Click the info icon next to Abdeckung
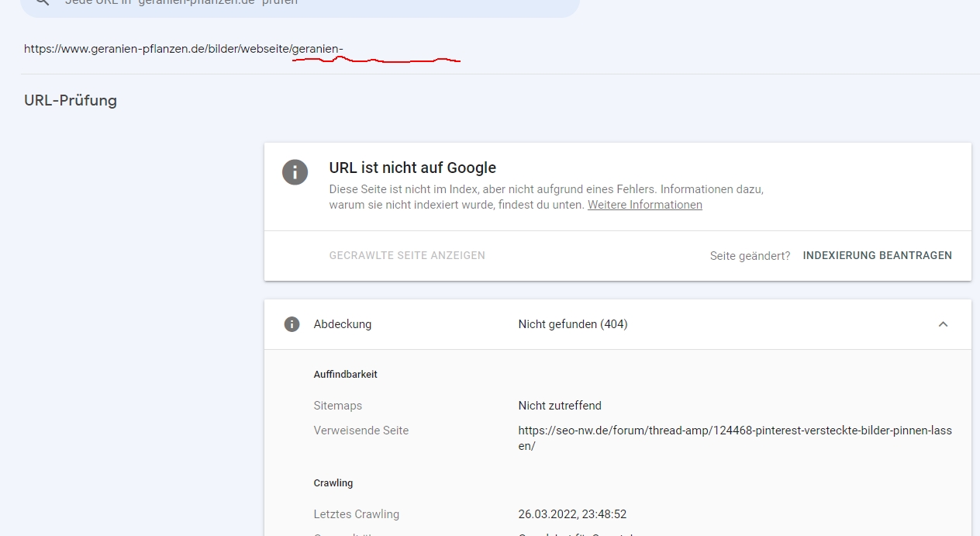This screenshot has width=980, height=536. [292, 324]
